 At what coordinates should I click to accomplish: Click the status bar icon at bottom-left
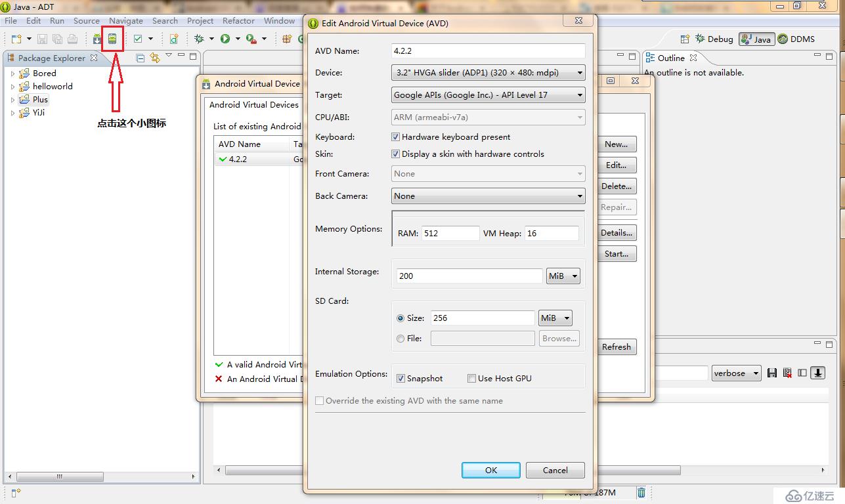click(x=16, y=492)
